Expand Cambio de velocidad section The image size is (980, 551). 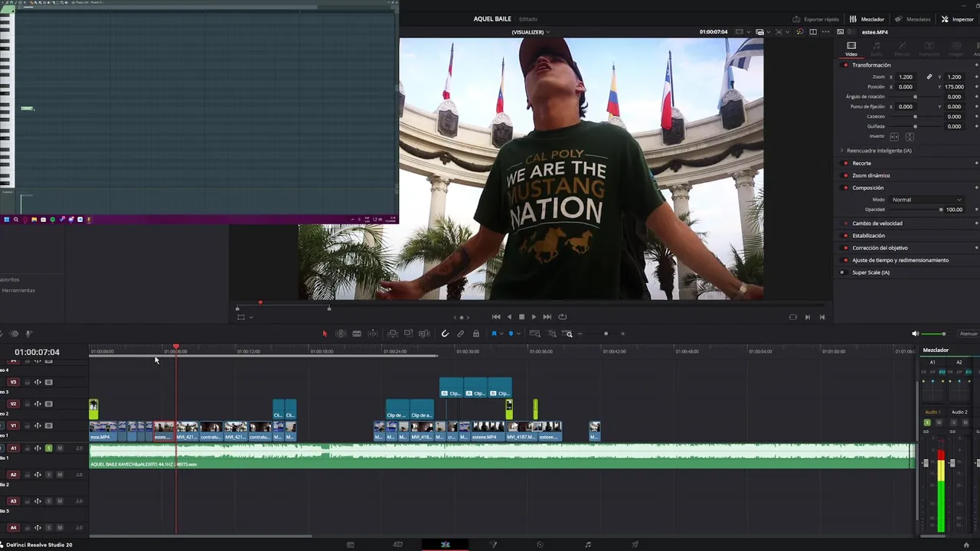pos(877,223)
